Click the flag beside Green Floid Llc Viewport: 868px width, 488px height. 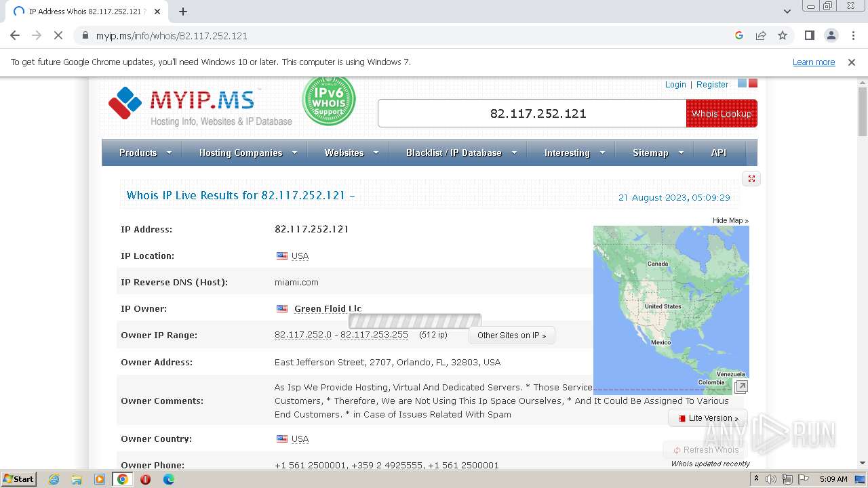click(x=282, y=309)
